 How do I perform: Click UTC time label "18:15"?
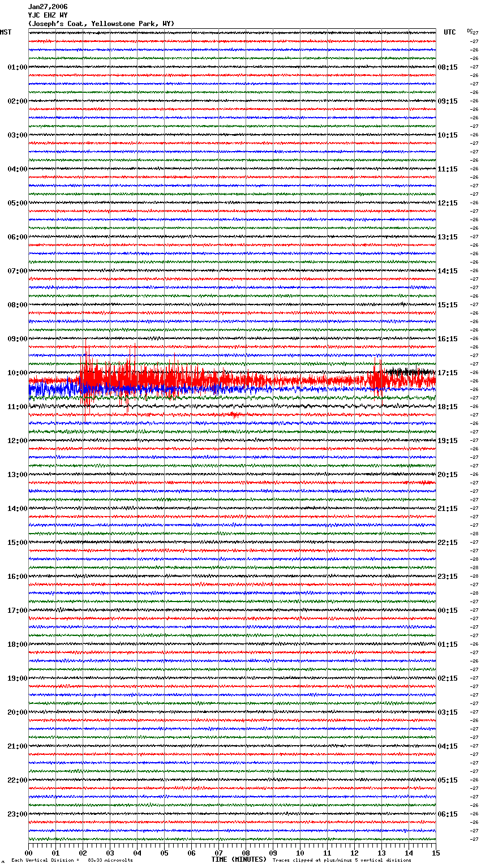[448, 407]
